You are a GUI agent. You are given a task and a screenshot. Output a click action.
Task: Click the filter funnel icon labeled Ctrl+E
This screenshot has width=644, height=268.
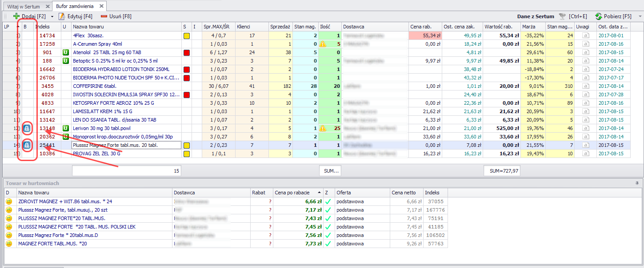563,16
